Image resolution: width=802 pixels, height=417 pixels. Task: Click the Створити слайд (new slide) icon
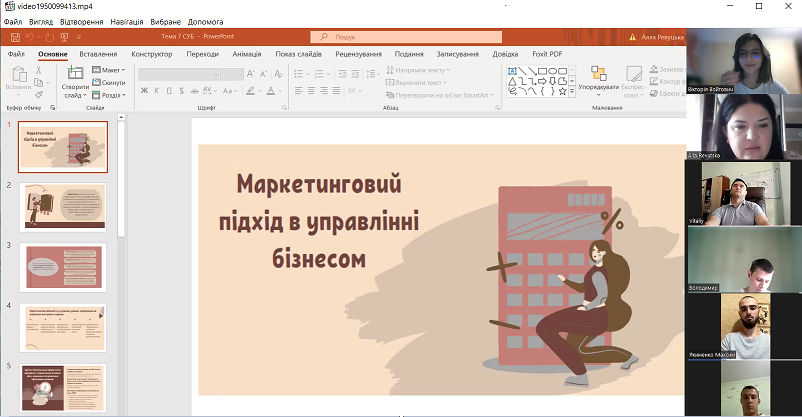(x=75, y=73)
